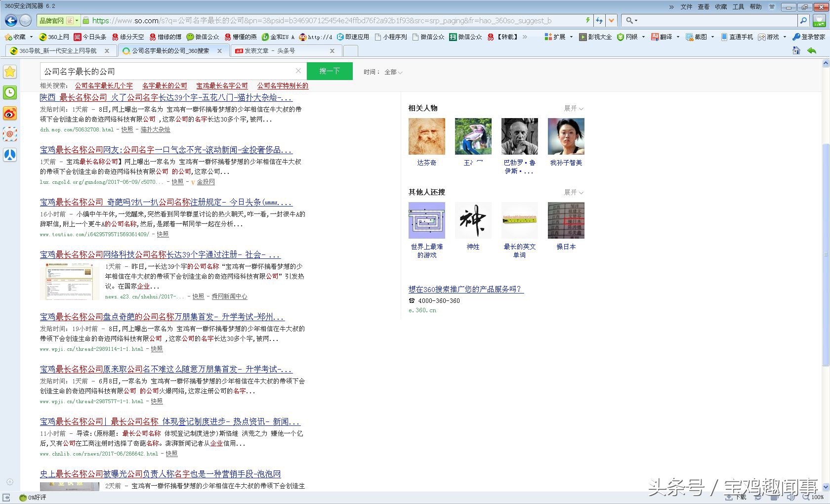The height and width of the screenshot is (504, 830).
Task: Open the green download manager icon
Action: click(820, 20)
